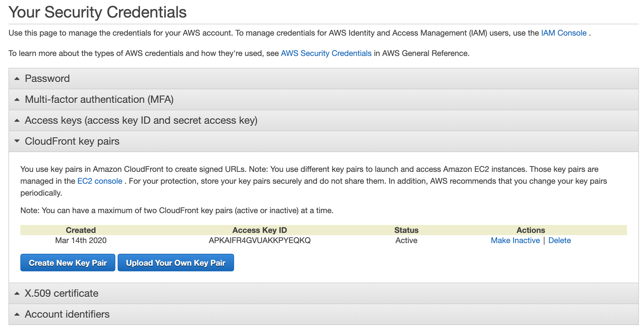Open Account identifiers heading
This screenshot has width=644, height=329.
click(x=67, y=314)
